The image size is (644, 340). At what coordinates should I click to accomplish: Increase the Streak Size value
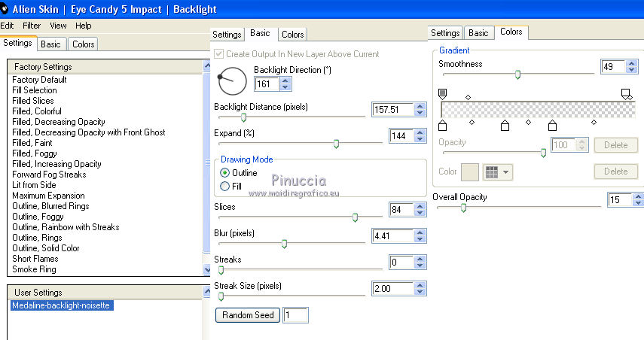(x=420, y=285)
